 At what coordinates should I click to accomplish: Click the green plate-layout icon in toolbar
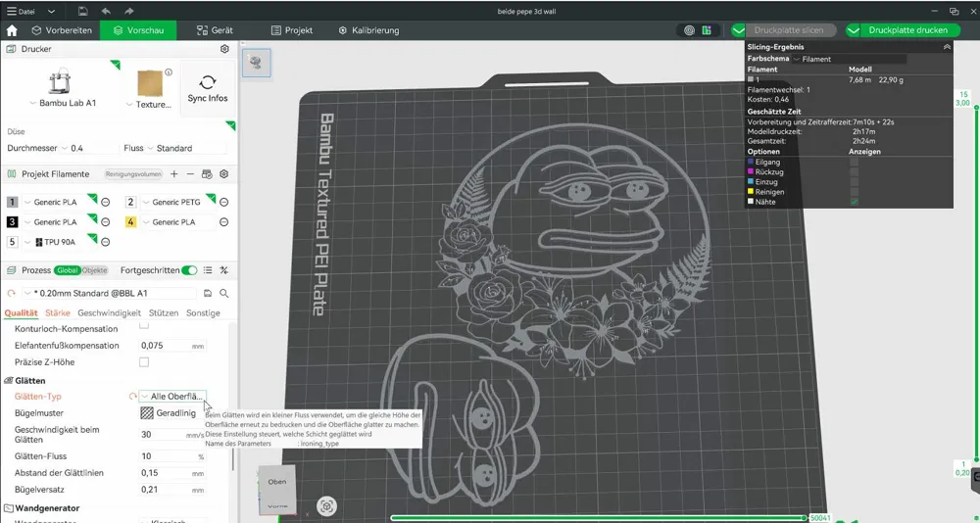(x=707, y=30)
